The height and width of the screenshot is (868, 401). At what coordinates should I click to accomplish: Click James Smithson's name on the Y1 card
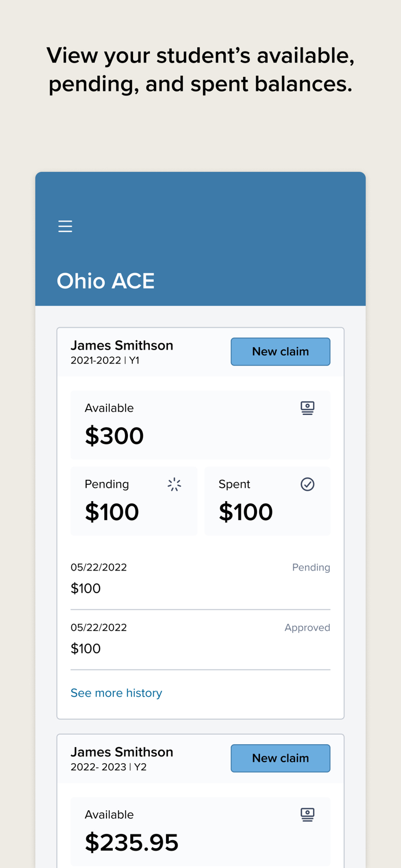pyautogui.click(x=122, y=345)
